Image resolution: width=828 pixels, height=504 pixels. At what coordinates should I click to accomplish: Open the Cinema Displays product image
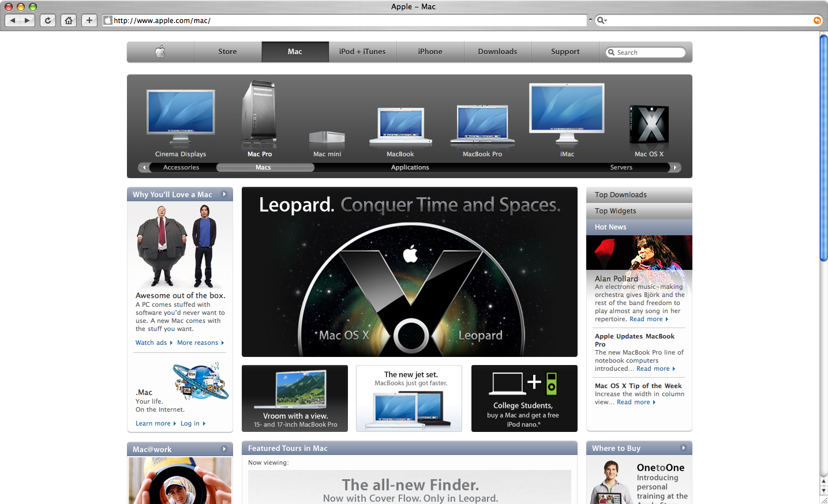181,116
